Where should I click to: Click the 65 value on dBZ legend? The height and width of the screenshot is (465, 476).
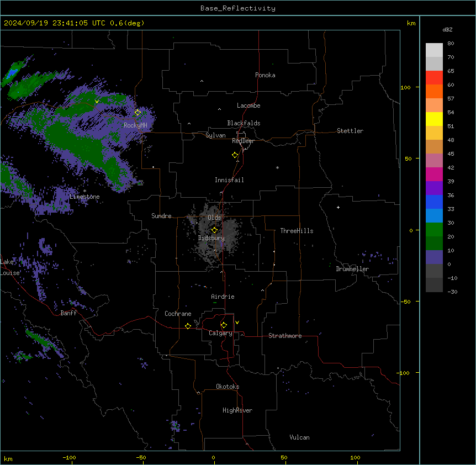[451, 71]
